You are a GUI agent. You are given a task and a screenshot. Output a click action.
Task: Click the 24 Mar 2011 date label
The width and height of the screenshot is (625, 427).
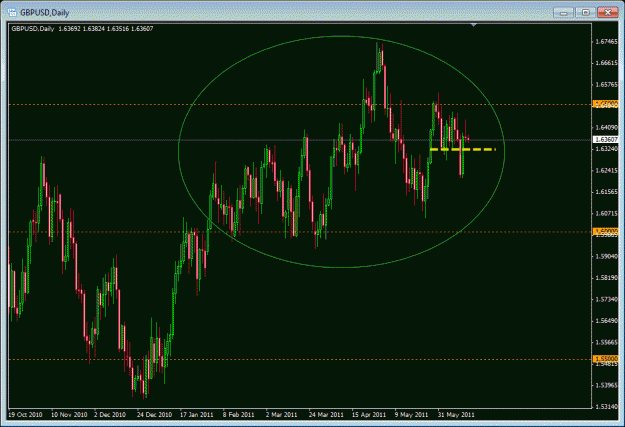pyautogui.click(x=326, y=415)
